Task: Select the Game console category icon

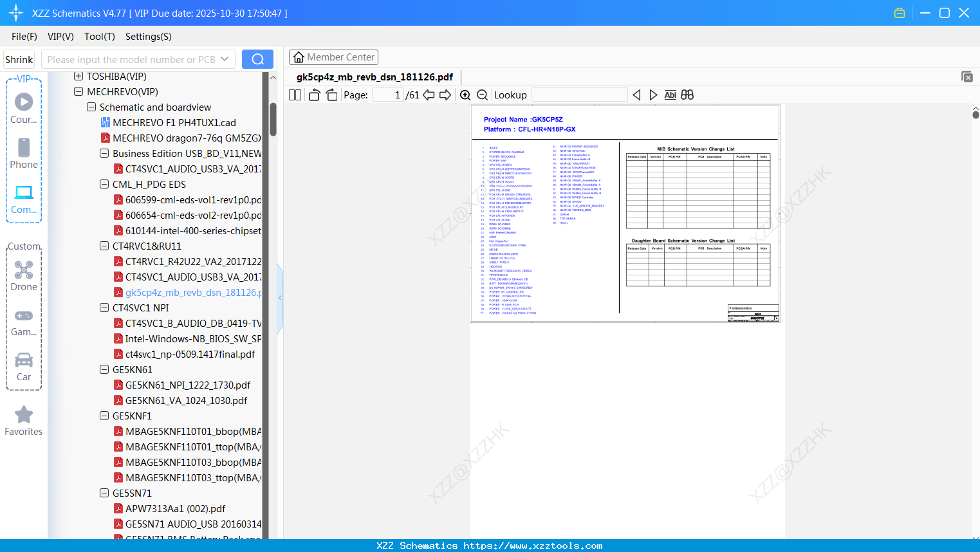Action: [x=24, y=322]
